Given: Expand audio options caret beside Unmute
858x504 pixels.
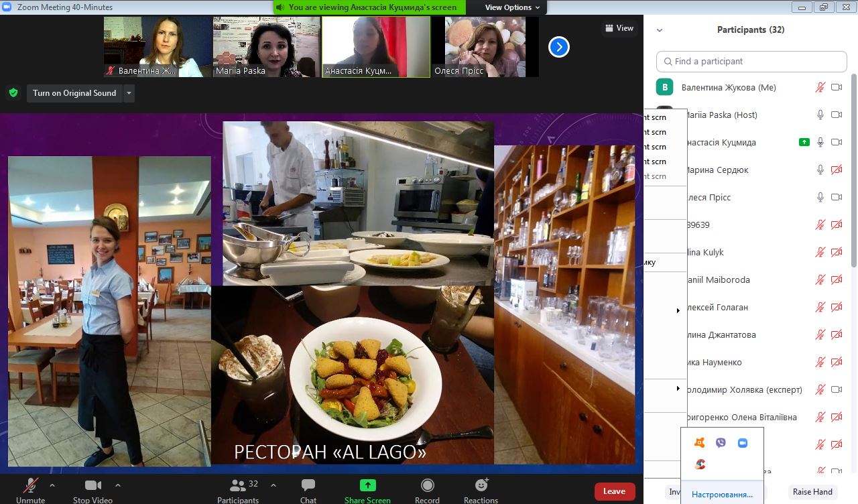Looking at the screenshot, I should pyautogui.click(x=52, y=485).
